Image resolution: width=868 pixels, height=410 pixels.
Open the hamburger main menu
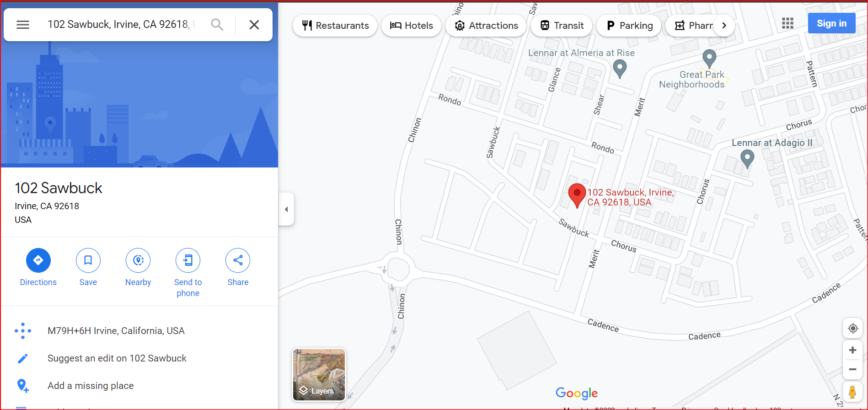[x=23, y=25]
